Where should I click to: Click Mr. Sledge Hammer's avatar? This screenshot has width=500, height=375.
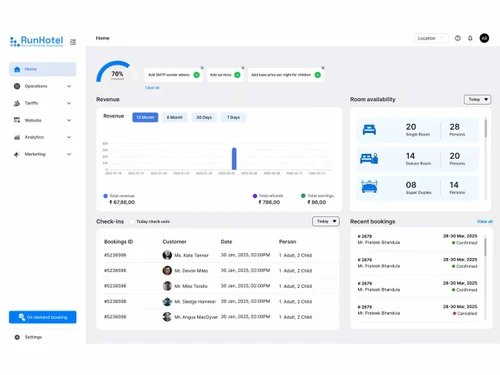pos(167,301)
